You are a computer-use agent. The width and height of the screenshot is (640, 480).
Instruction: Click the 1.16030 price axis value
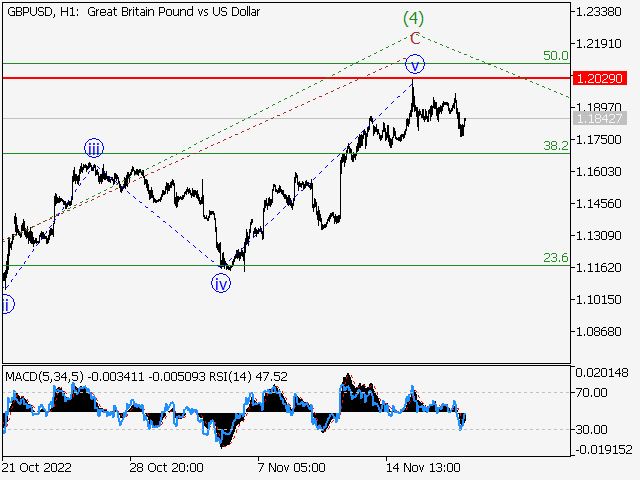[x=598, y=171]
